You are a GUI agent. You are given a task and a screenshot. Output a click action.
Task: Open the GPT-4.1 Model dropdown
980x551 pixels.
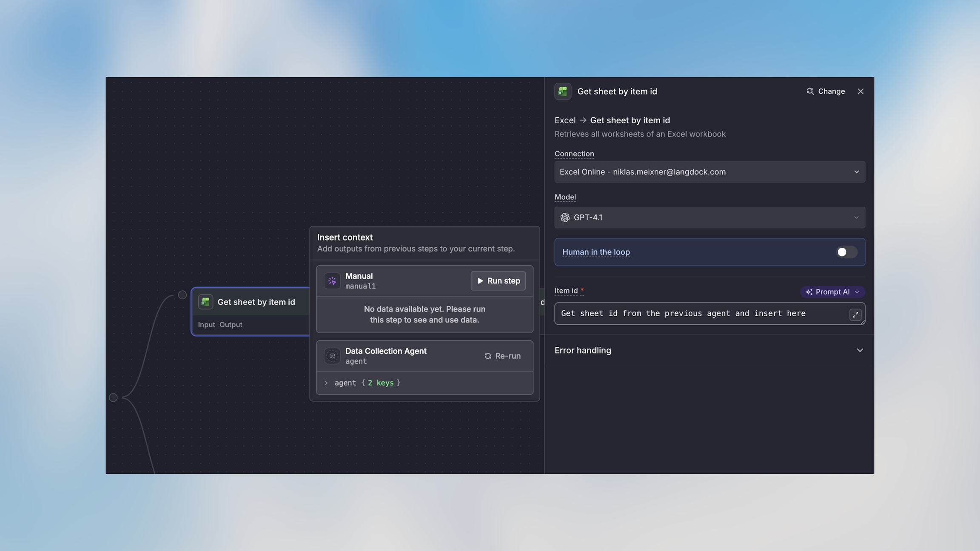(x=709, y=217)
